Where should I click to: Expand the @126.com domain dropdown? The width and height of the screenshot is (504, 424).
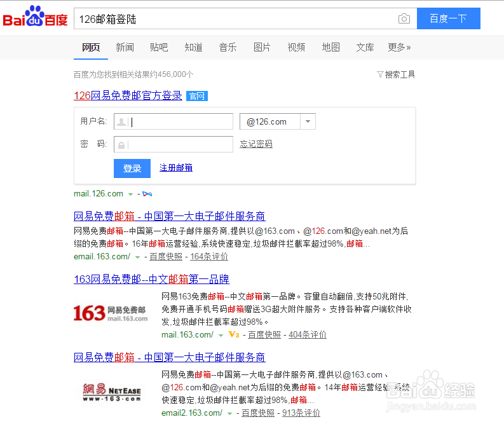tap(308, 121)
